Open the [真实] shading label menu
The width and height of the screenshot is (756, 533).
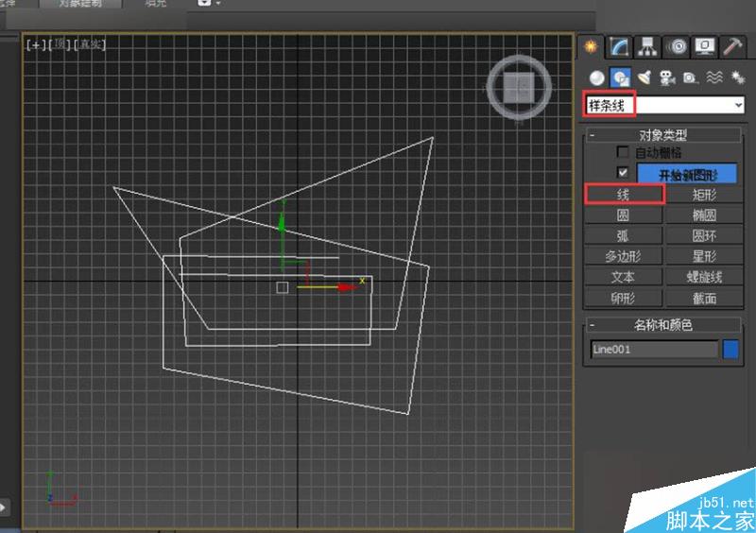[x=90, y=44]
